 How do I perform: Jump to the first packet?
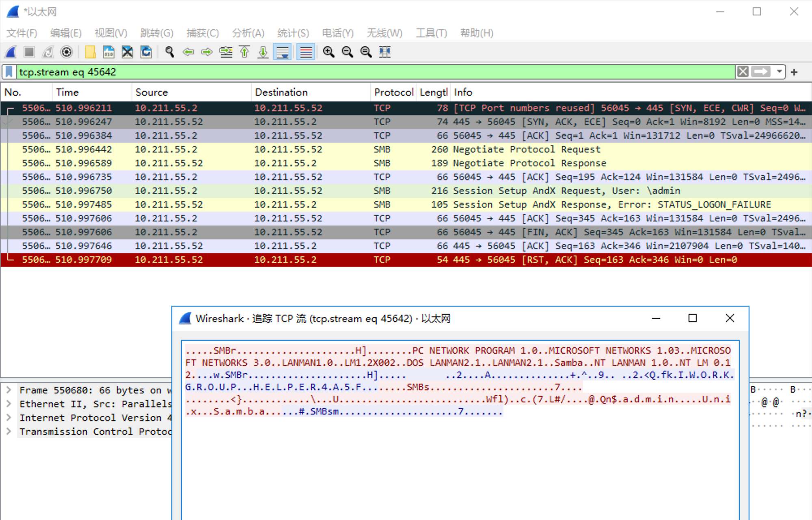[x=244, y=52]
